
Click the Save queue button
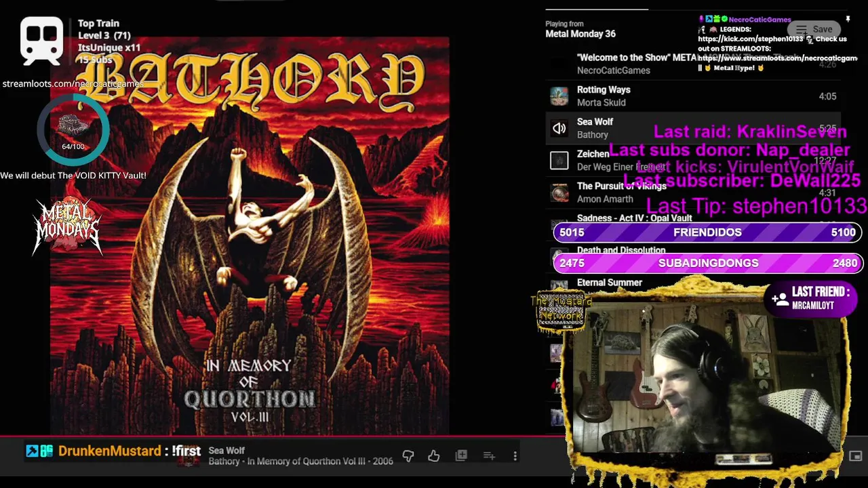[814, 29]
